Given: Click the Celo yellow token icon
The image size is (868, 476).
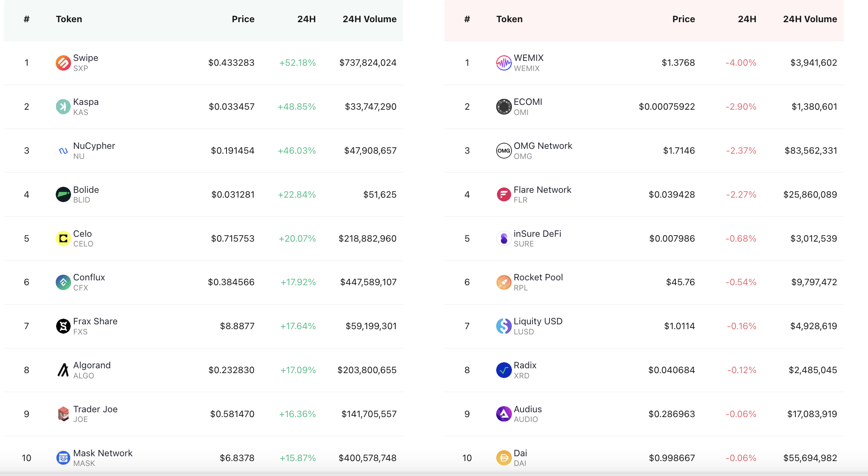Looking at the screenshot, I should (x=63, y=238).
